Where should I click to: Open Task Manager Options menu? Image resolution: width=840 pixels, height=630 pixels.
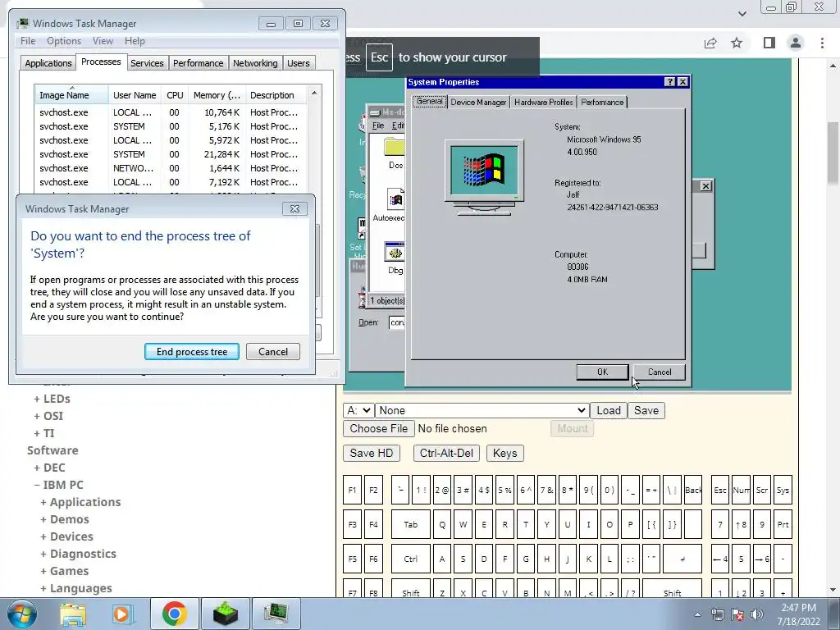(x=64, y=41)
